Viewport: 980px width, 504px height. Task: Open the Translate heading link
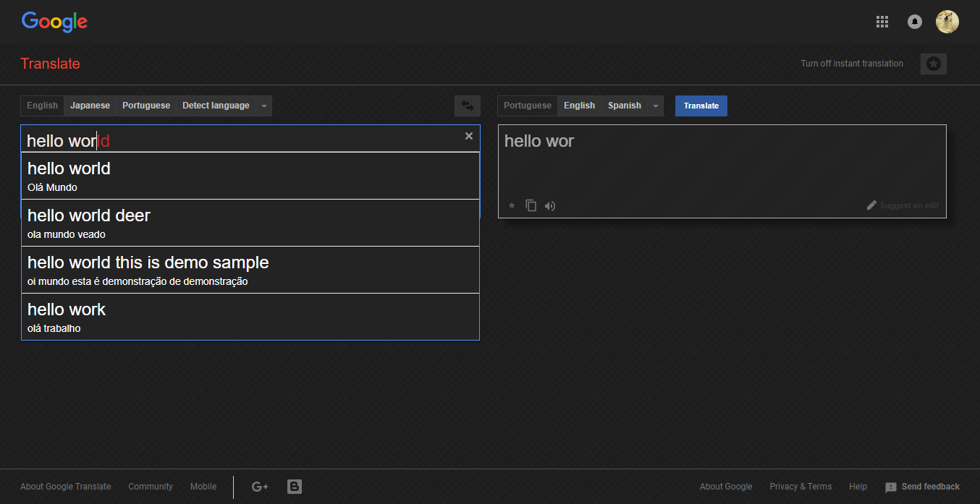50,64
